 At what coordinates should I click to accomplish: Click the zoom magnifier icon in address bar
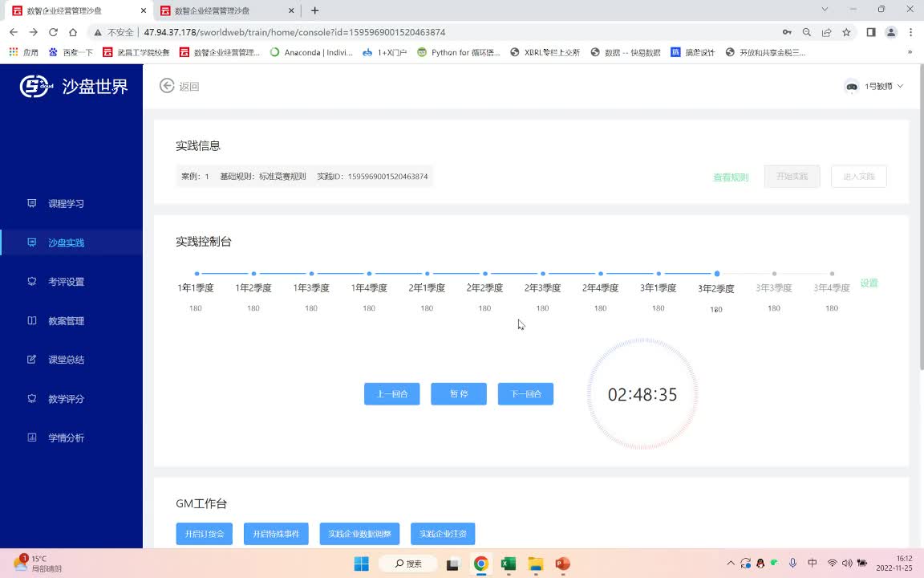click(807, 32)
